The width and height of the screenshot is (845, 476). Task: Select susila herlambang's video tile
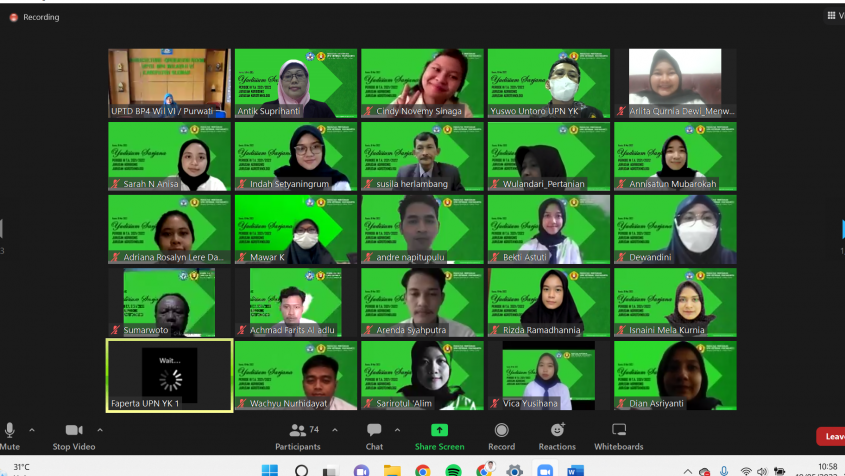pyautogui.click(x=422, y=156)
